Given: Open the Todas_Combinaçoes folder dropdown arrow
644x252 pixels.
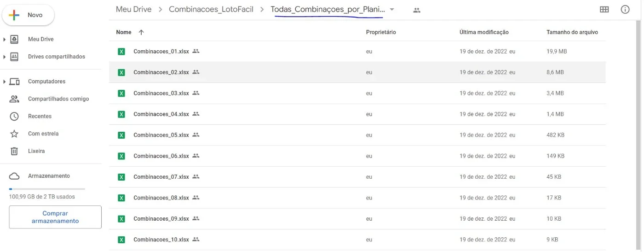Looking at the screenshot, I should [392, 10].
